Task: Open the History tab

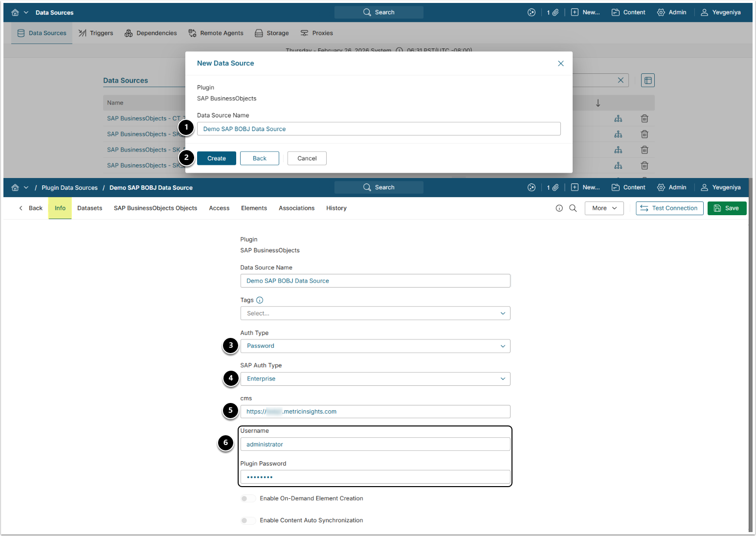Action: pyautogui.click(x=336, y=208)
